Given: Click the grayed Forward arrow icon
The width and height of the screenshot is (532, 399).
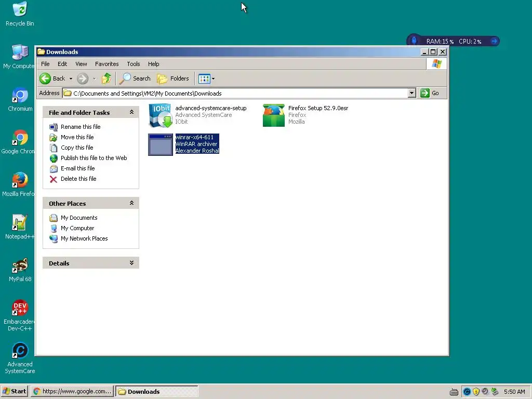Looking at the screenshot, I should pyautogui.click(x=83, y=78).
